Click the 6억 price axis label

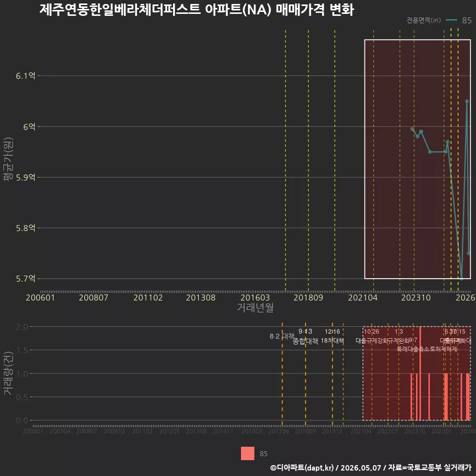(29, 126)
